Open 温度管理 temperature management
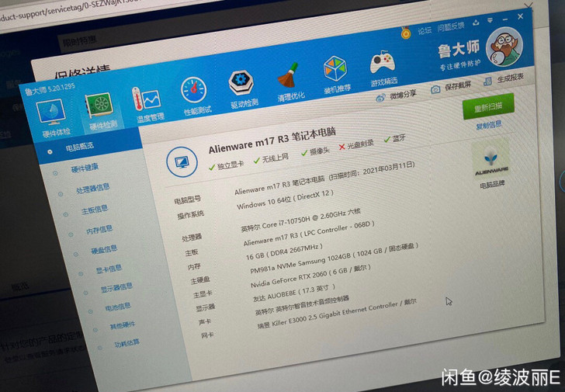 click(x=147, y=105)
